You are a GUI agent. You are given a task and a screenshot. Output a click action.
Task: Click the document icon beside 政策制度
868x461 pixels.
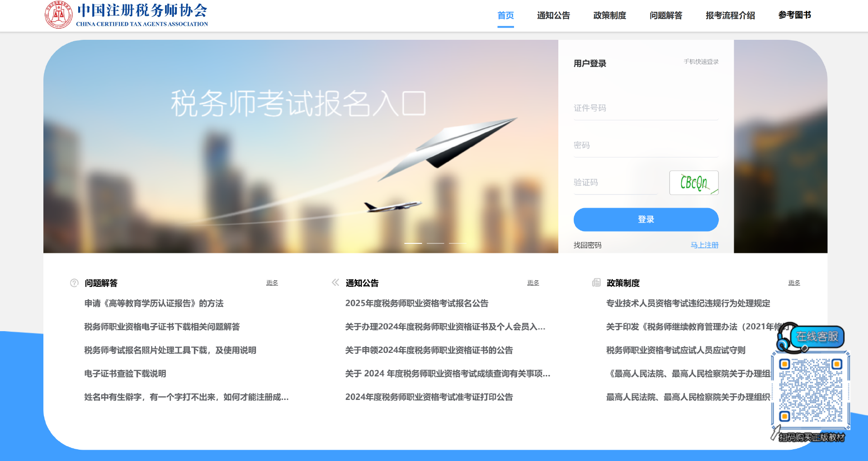pyautogui.click(x=597, y=283)
